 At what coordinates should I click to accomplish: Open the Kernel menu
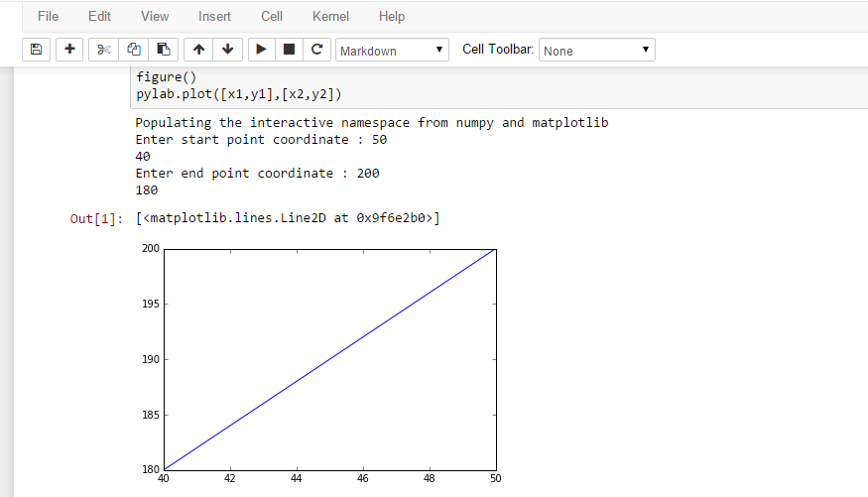[x=330, y=16]
